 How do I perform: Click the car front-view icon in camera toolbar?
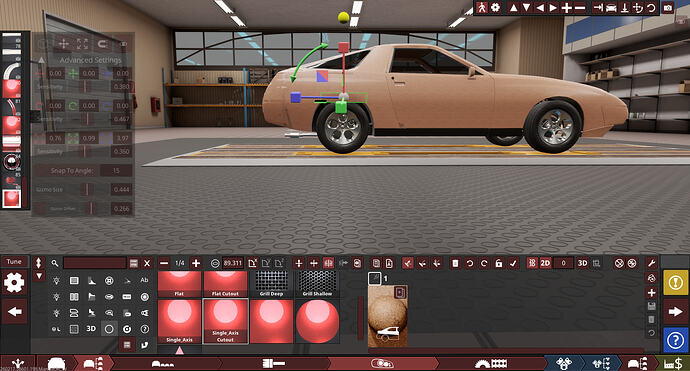(x=611, y=7)
